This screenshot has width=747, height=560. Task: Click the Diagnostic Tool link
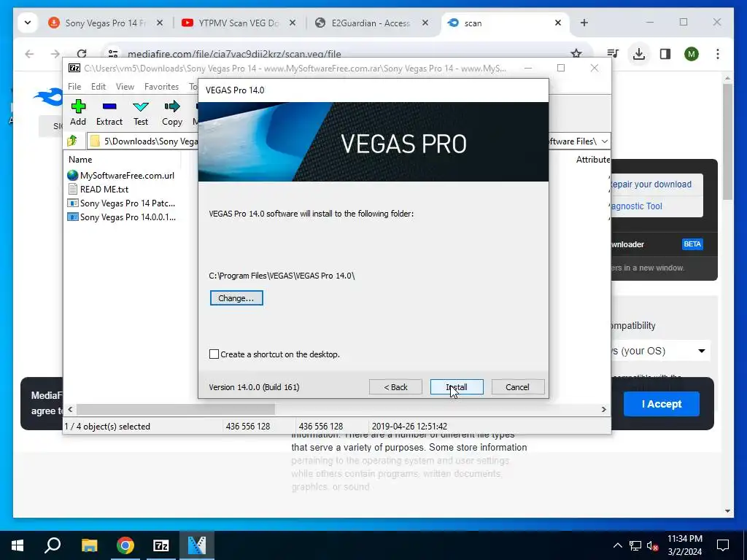(x=636, y=206)
